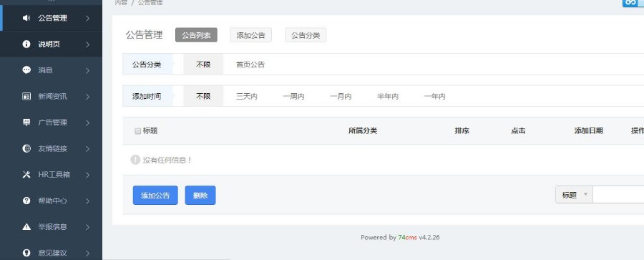The image size is (644, 260).
Task: Click the 所属分类 column header
Action: (x=363, y=131)
